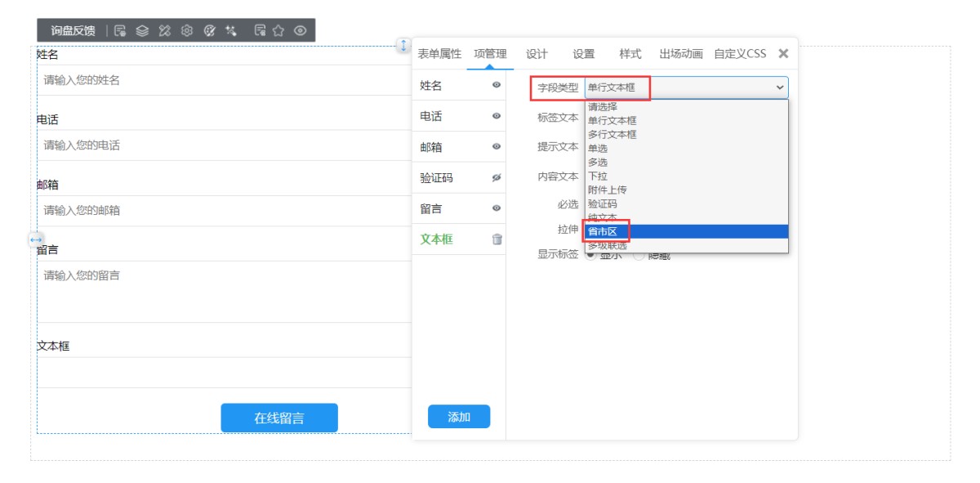Click the pencil-ruler design icon in toolbar

[x=164, y=31]
